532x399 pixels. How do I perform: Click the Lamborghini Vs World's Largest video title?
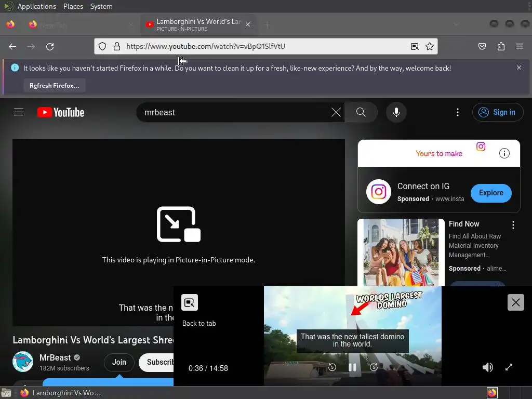click(x=93, y=340)
